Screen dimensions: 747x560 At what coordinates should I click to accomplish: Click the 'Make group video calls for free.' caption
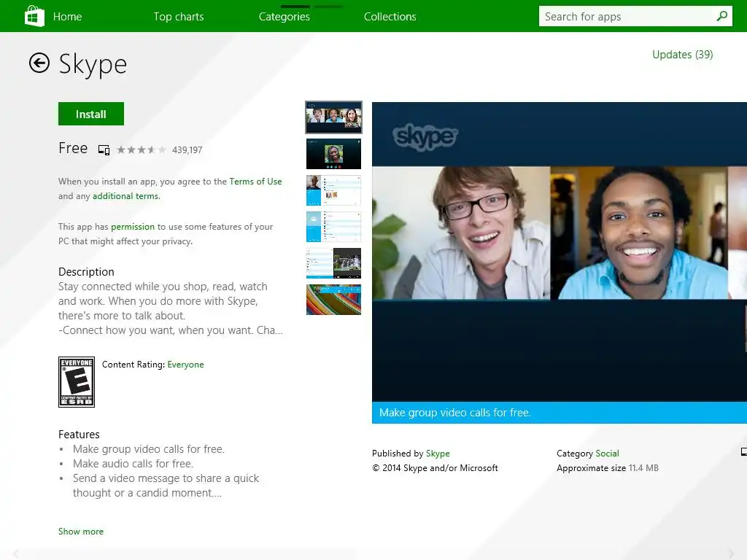tap(455, 413)
